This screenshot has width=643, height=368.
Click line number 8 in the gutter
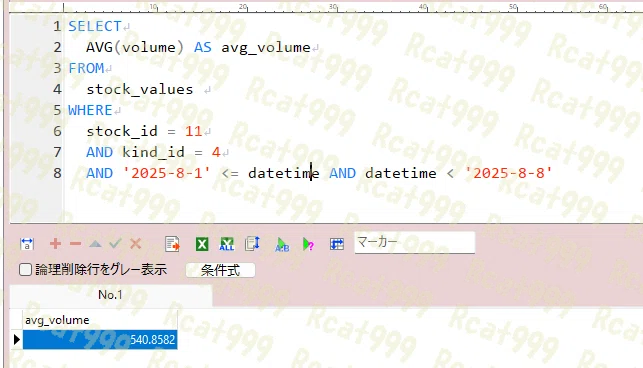[57, 173]
